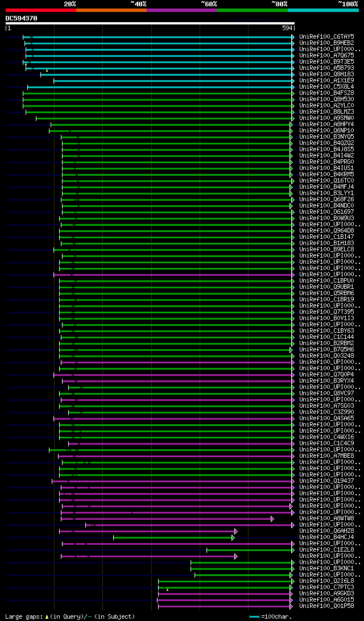The width and height of the screenshot is (364, 621).
Task: Select the orange ~40% identity legend segment
Action: [111, 10]
